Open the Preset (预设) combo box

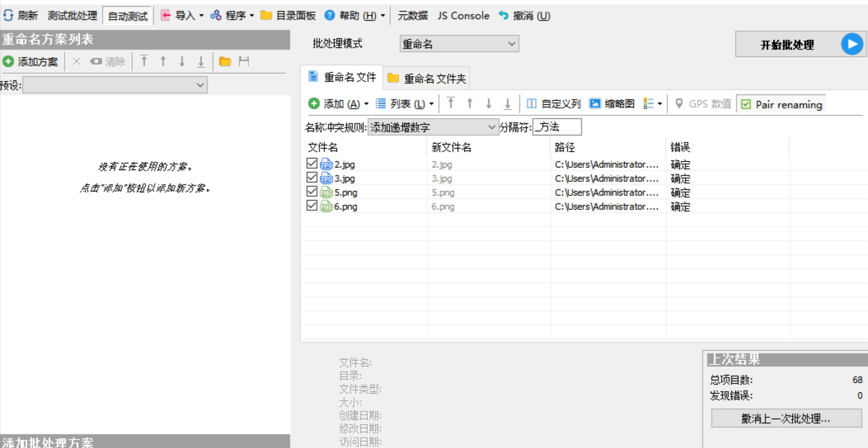115,85
